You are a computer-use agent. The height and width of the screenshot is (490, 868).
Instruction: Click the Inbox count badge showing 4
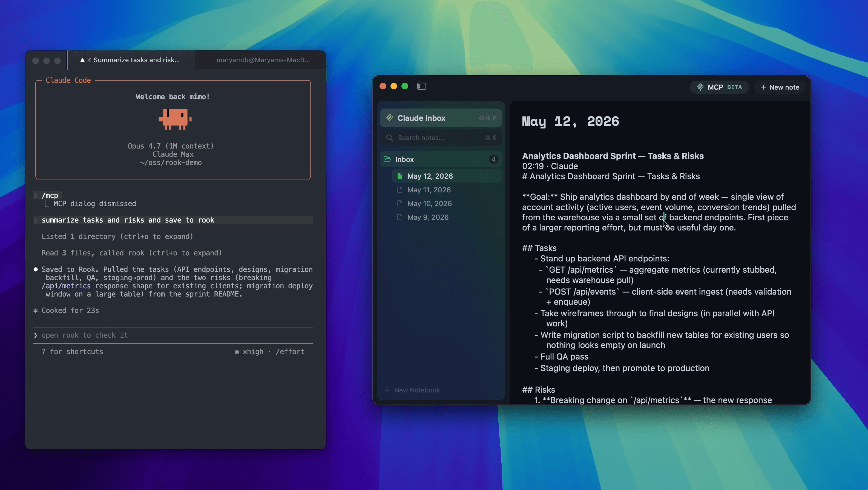[493, 159]
